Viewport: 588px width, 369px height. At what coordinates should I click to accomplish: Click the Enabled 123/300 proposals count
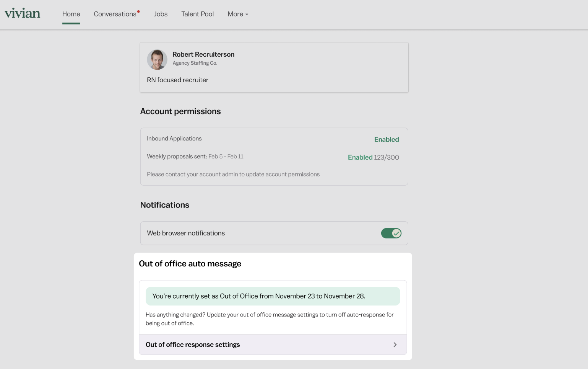(374, 157)
